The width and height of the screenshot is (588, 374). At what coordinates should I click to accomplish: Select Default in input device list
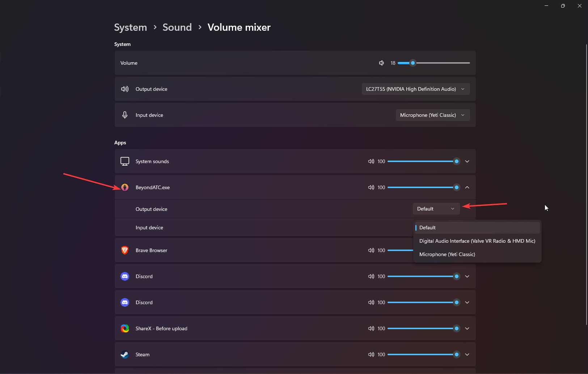coord(477,228)
